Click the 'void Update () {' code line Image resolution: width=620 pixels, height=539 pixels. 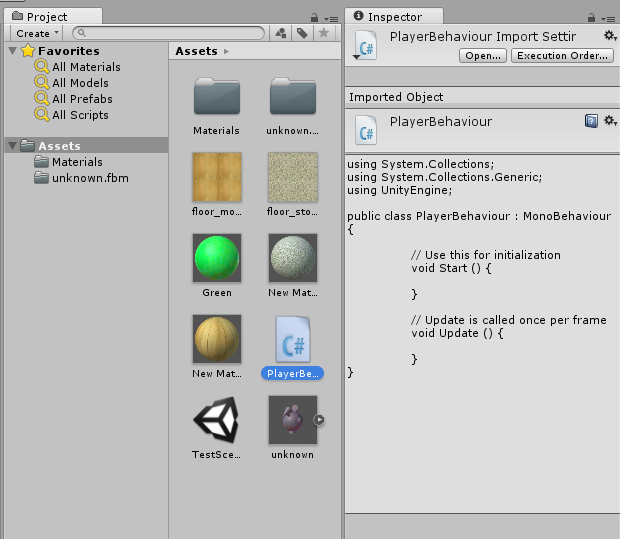pyautogui.click(x=457, y=333)
